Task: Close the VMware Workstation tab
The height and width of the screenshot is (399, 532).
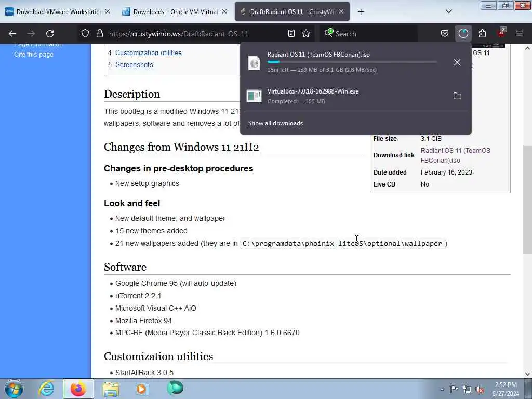Action: tap(108, 11)
